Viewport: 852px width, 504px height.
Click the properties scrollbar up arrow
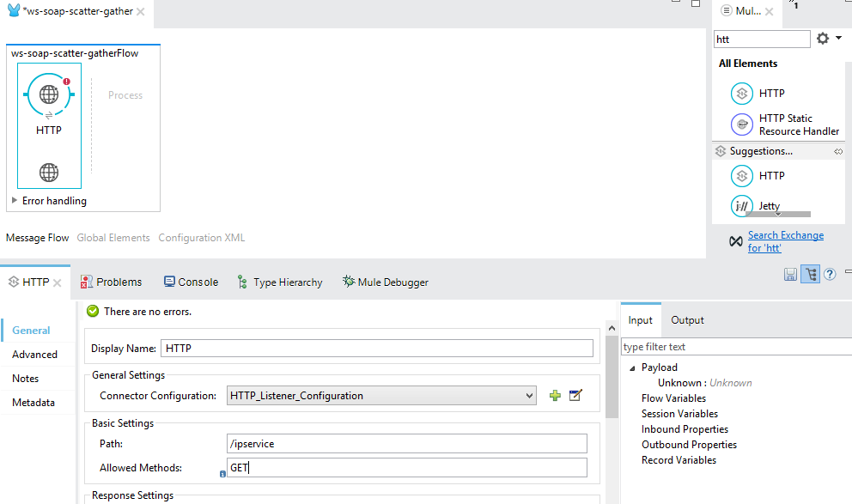[x=612, y=328]
